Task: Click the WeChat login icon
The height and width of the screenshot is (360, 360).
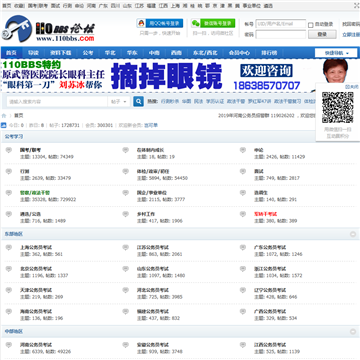Action: pyautogui.click(x=195, y=23)
